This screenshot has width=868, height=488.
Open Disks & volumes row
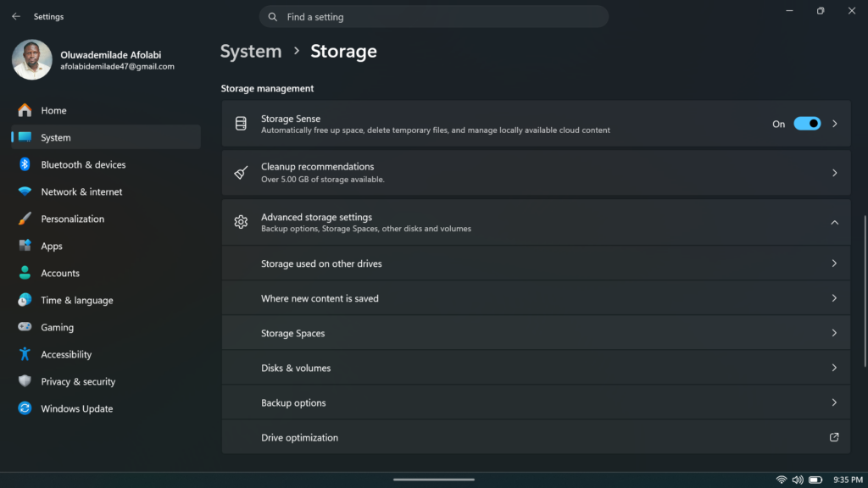click(x=536, y=368)
